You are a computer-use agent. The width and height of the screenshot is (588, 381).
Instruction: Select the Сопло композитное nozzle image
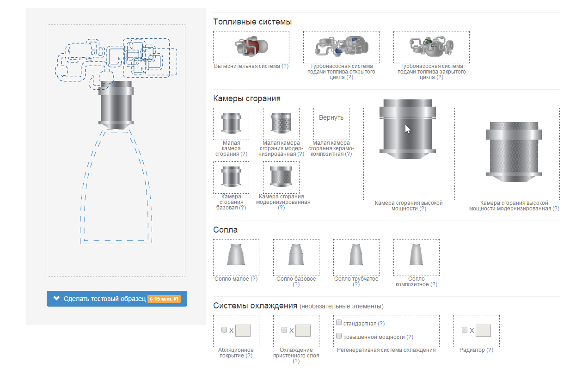416,255
